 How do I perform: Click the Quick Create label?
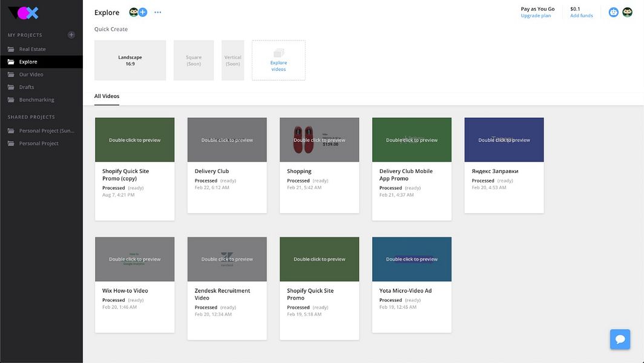click(x=111, y=29)
